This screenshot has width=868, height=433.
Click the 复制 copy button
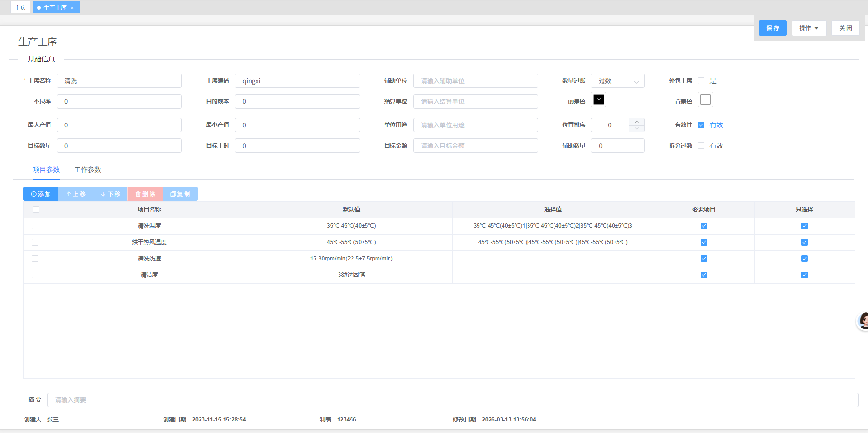(x=180, y=194)
